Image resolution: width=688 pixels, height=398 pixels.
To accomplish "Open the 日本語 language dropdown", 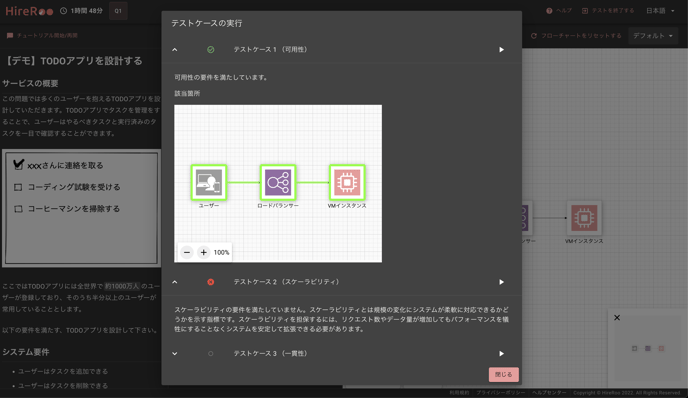I will 660,11.
